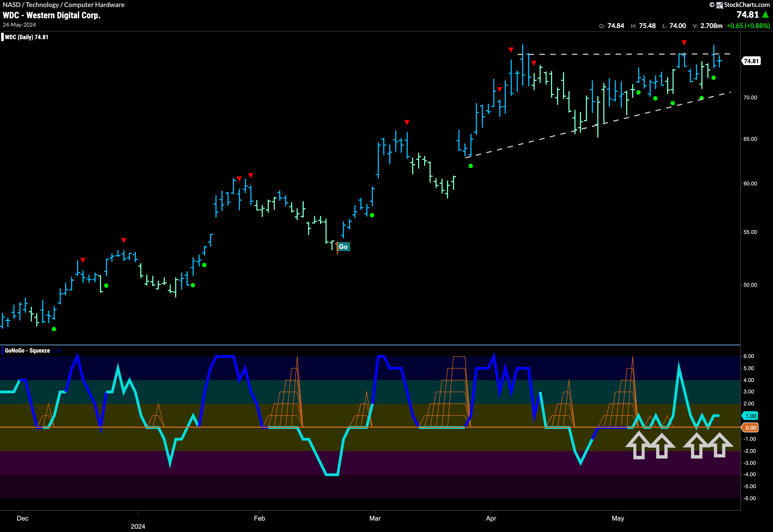Image resolution: width=773 pixels, height=532 pixels.
Task: Click the 6.00 oscillator axis label
Action: point(749,356)
